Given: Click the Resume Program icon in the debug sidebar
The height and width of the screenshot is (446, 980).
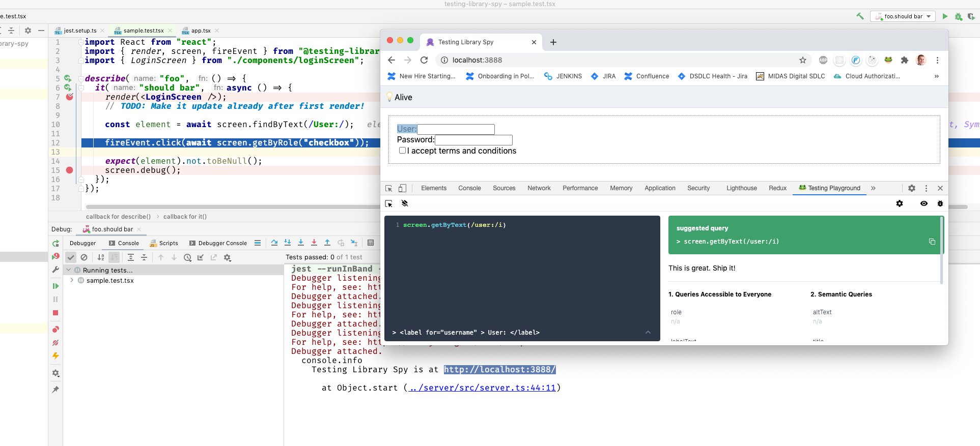Looking at the screenshot, I should point(55,286).
